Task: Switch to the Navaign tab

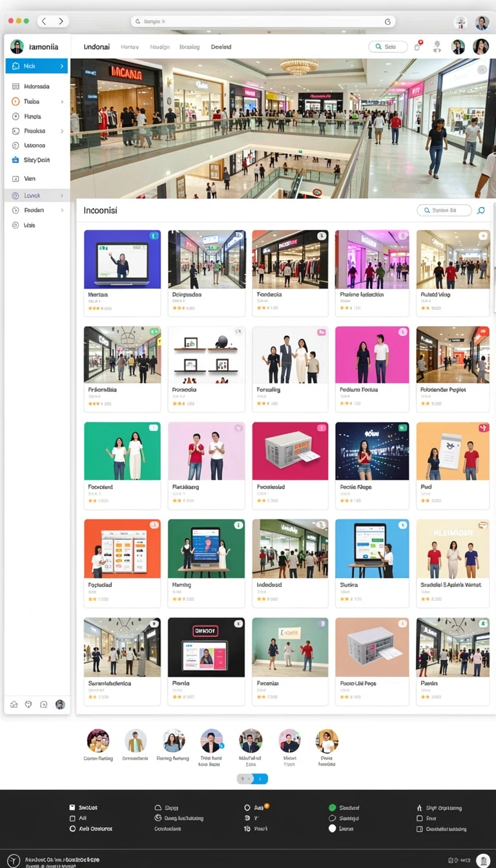Action: [160, 46]
